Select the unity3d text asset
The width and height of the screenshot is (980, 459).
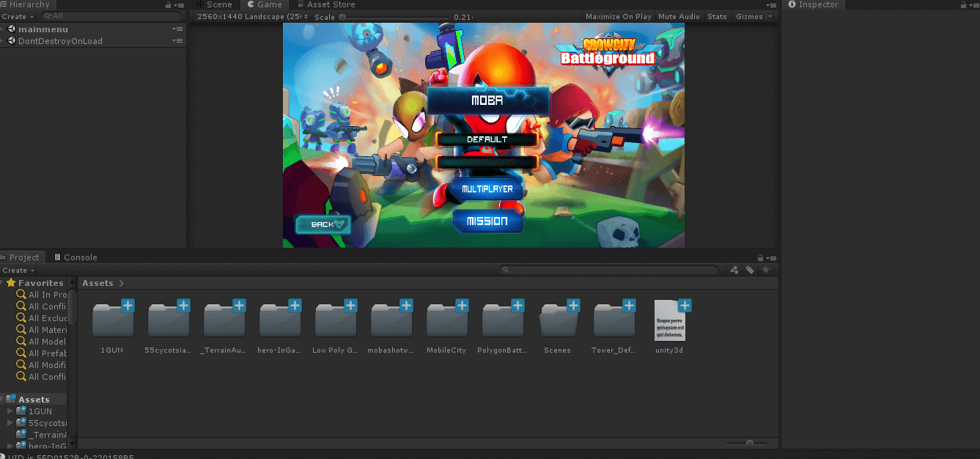pyautogui.click(x=669, y=321)
